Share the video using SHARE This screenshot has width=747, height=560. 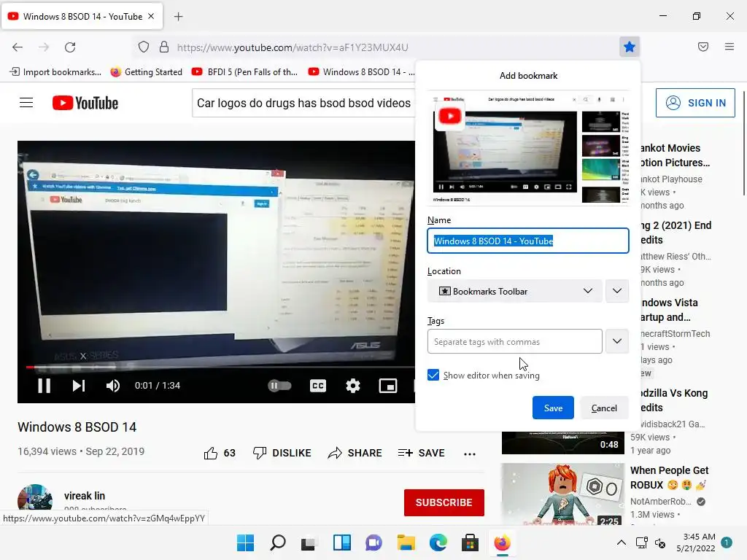(355, 453)
